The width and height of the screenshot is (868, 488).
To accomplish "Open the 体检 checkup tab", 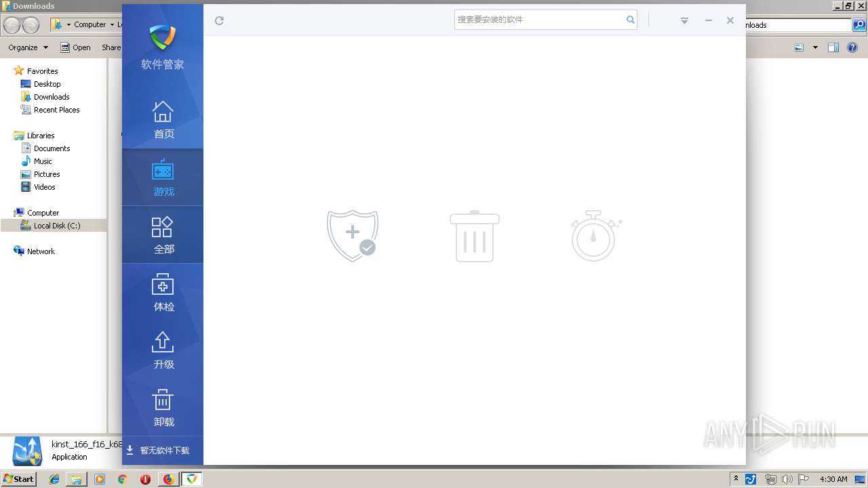I will click(163, 292).
